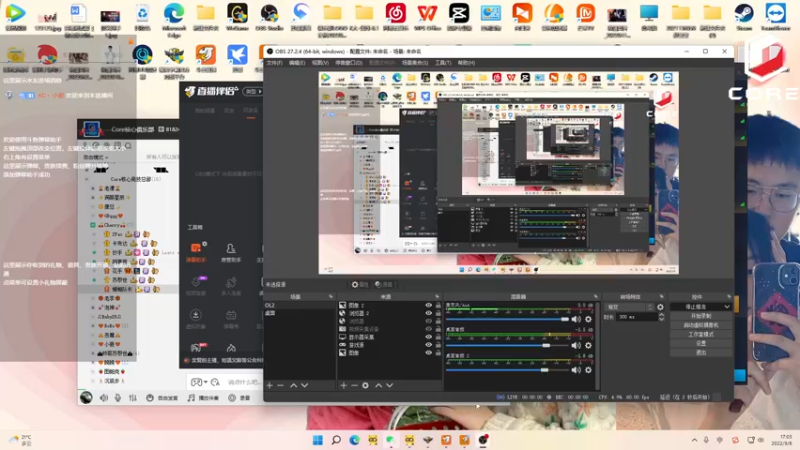Collapse the Cherry channel node in YY
The width and height of the screenshot is (800, 450).
(x=93, y=224)
